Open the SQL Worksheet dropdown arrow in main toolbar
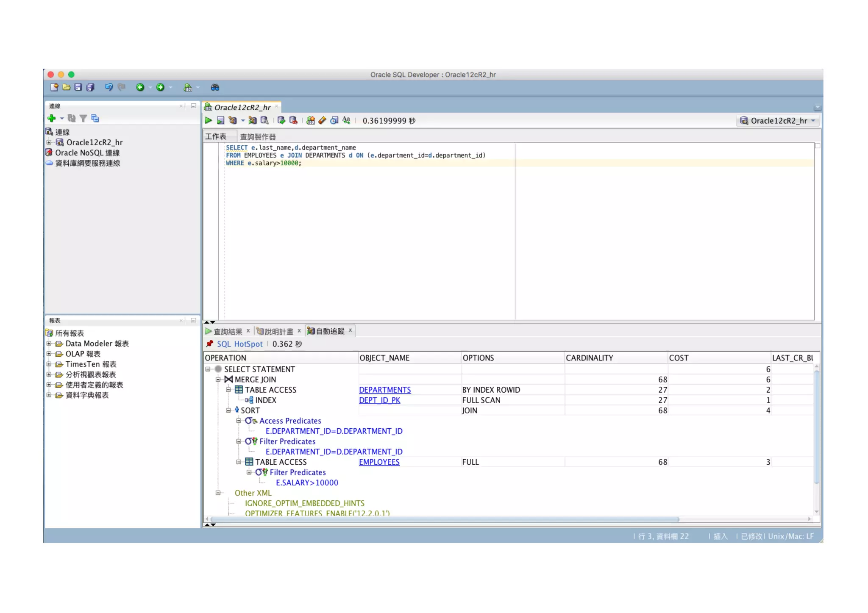 (198, 88)
